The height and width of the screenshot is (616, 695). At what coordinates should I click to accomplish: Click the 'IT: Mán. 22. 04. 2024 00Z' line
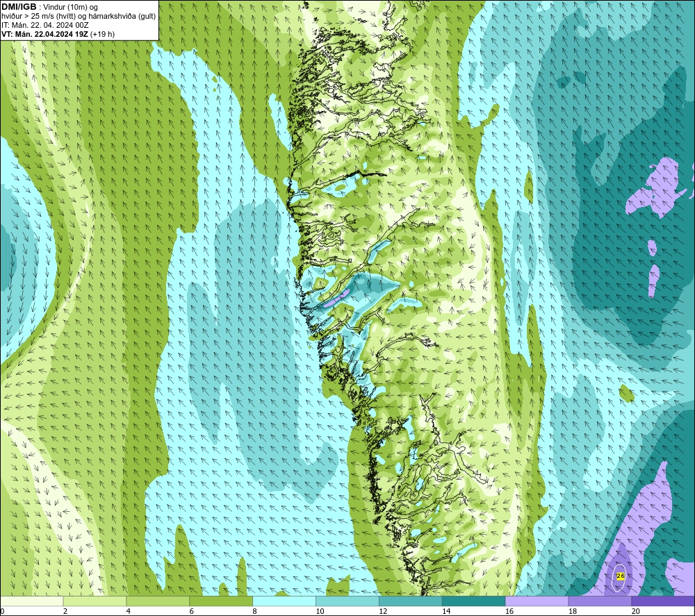point(45,25)
